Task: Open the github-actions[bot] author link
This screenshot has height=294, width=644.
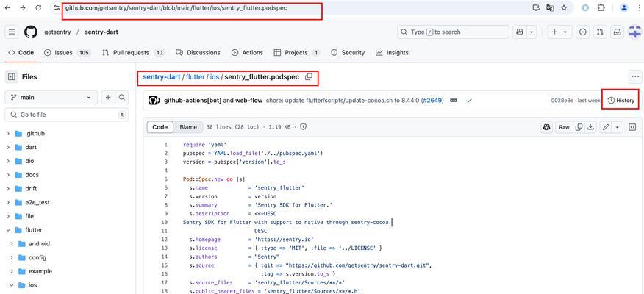Action: tap(193, 100)
